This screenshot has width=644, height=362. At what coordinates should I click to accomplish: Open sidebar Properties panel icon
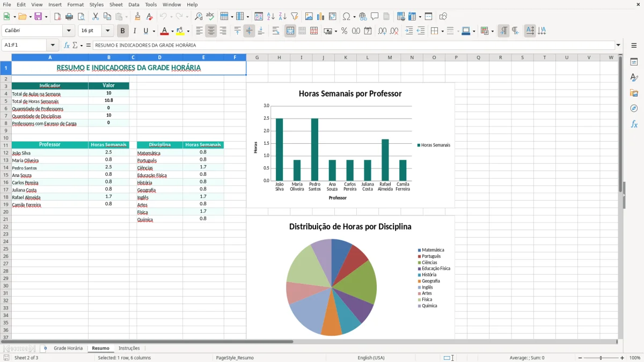pyautogui.click(x=634, y=62)
